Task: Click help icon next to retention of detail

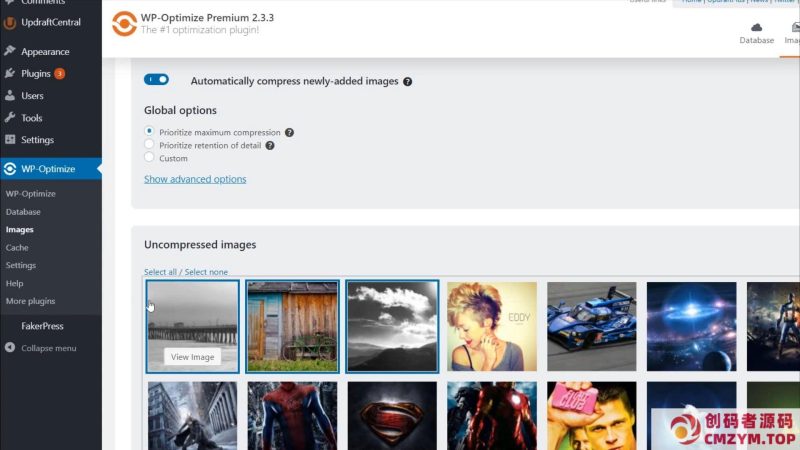Action: (270, 145)
